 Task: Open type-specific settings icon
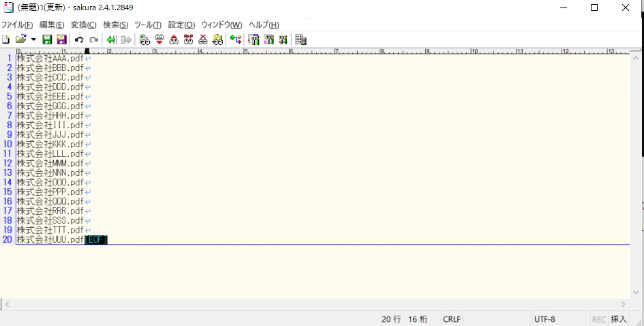pyautogui.click(x=269, y=40)
